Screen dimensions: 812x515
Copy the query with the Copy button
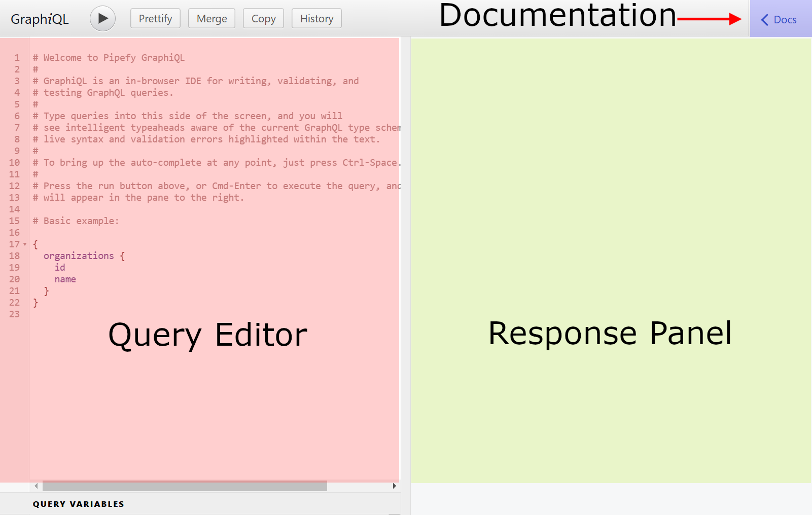point(263,19)
